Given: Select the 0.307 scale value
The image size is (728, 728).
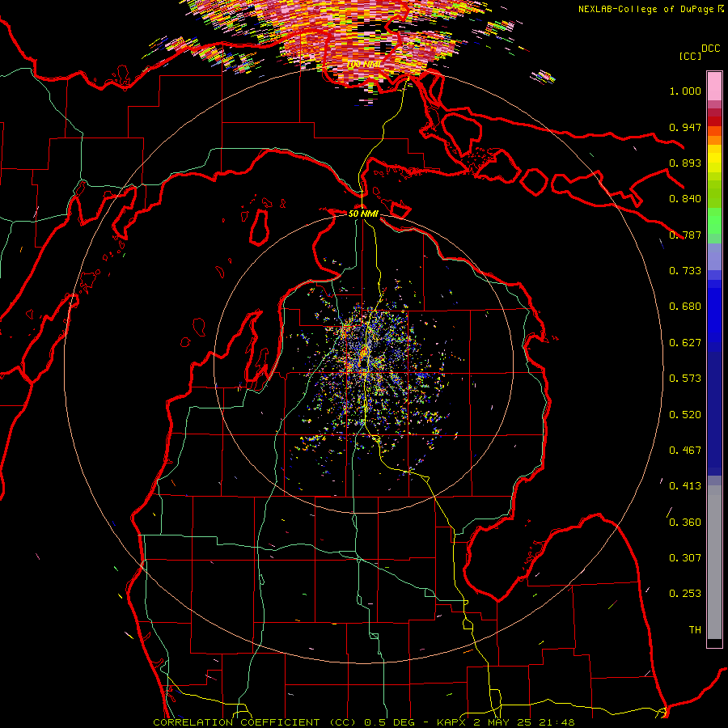Looking at the screenshot, I should [685, 558].
